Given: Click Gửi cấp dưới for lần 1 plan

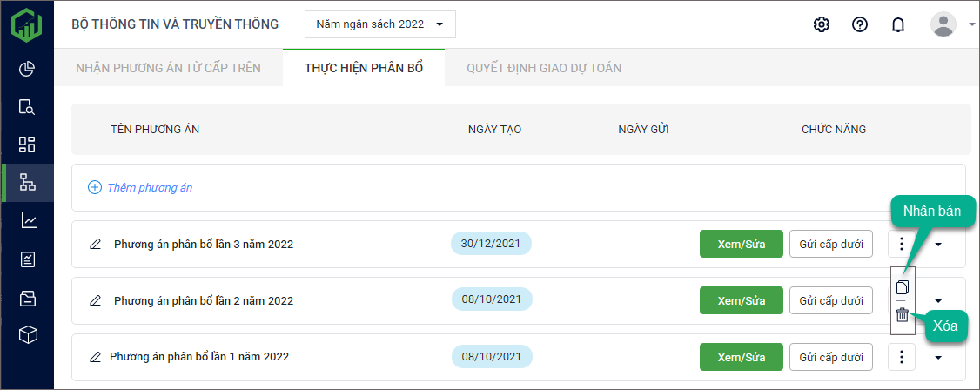Looking at the screenshot, I should click(831, 356).
